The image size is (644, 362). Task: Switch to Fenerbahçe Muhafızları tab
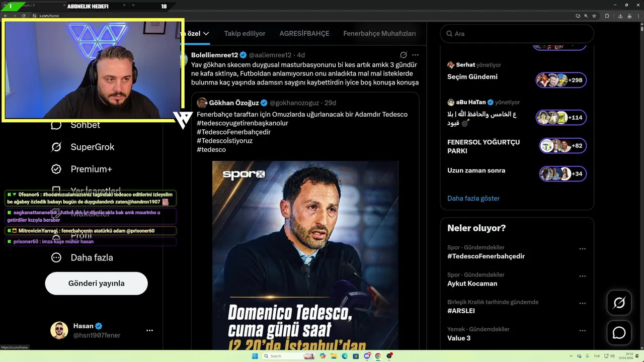[379, 34]
